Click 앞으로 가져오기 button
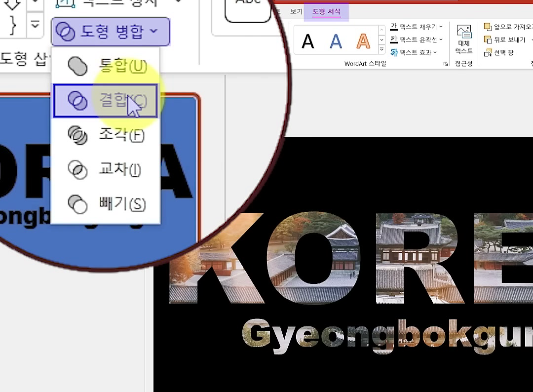 [508, 27]
